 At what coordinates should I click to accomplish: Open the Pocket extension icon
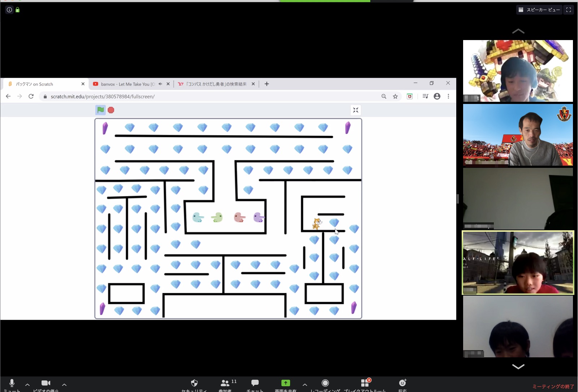click(x=410, y=96)
